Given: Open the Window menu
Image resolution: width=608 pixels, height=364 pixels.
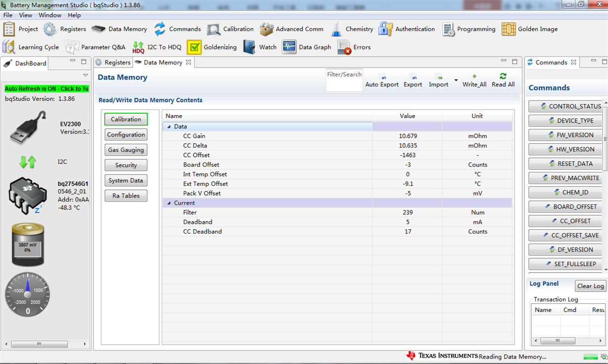Looking at the screenshot, I should [50, 15].
